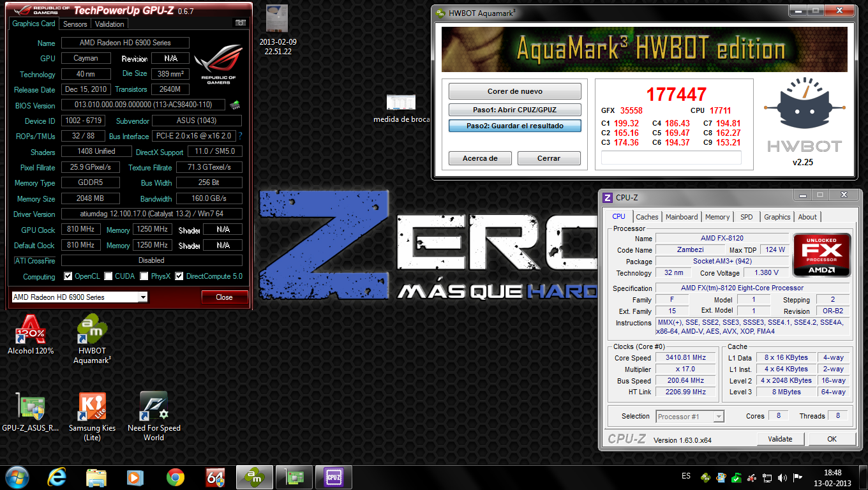Screen dimensions: 868x490
Task: Switch to the Sensors tab in GPU-Z
Action: (x=75, y=24)
